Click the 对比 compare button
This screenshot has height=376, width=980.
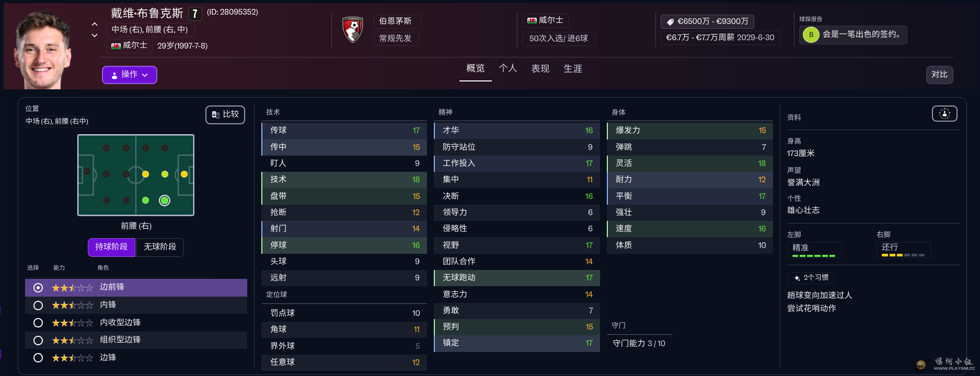(x=939, y=75)
